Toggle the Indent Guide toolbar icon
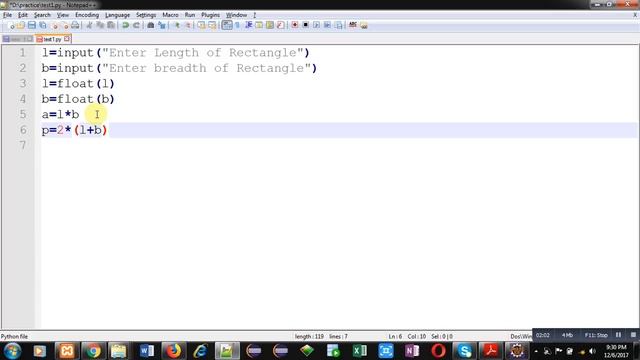This screenshot has height=360, width=640. point(248,25)
